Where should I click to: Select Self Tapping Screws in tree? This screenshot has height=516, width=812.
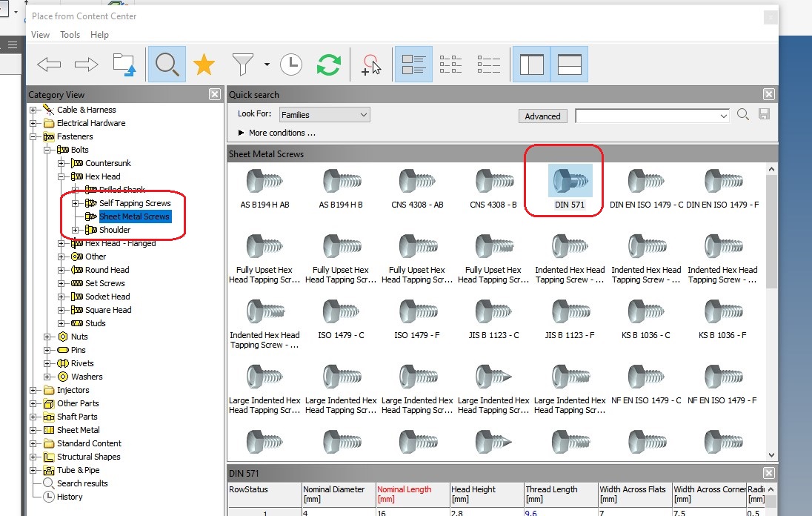135,203
